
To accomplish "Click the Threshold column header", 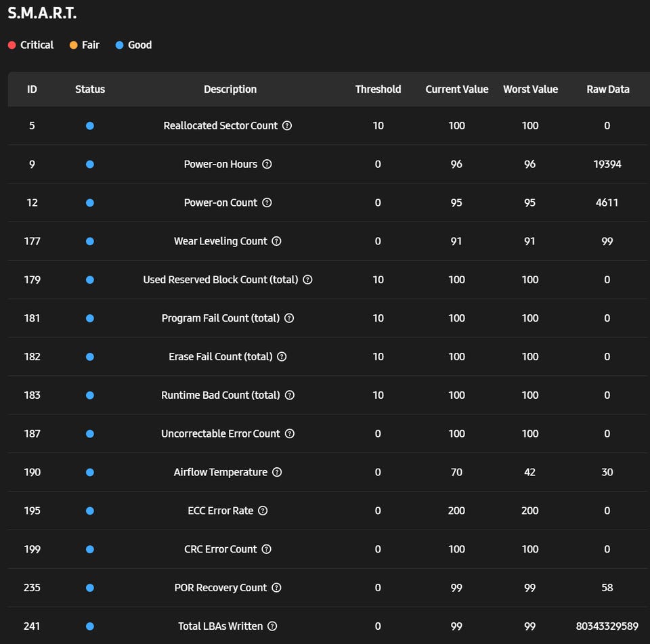I will click(x=378, y=89).
